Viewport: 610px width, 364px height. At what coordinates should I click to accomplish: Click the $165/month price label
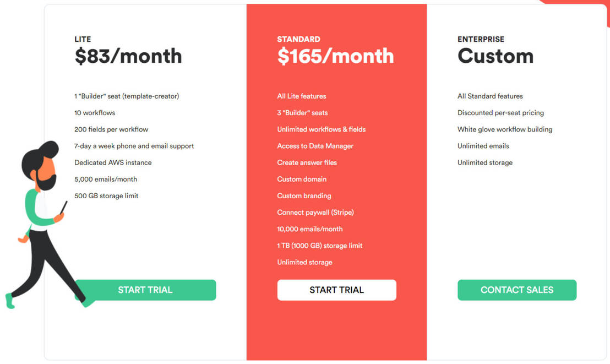336,56
